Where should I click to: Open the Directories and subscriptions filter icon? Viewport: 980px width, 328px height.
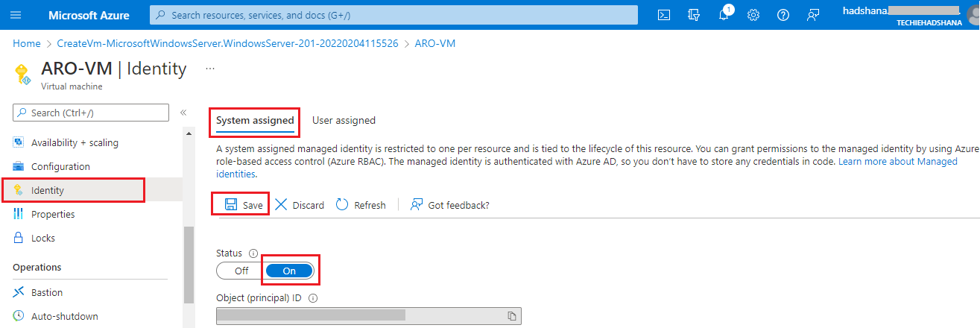pos(695,15)
